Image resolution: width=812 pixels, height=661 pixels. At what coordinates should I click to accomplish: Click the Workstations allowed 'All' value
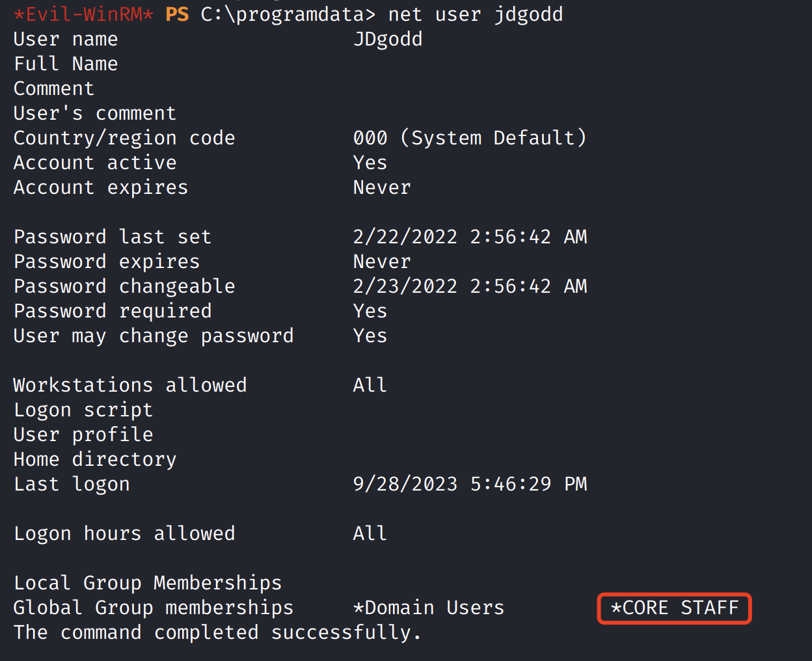tap(370, 385)
